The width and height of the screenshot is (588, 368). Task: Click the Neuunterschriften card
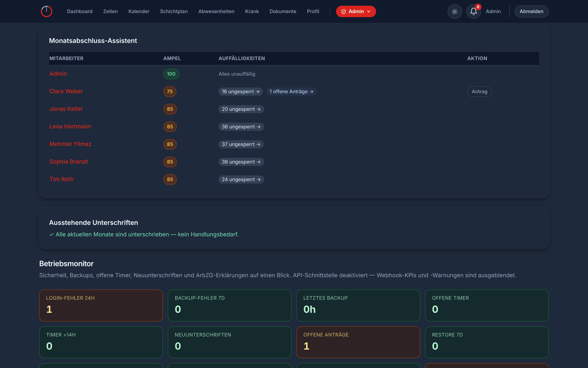(230, 342)
